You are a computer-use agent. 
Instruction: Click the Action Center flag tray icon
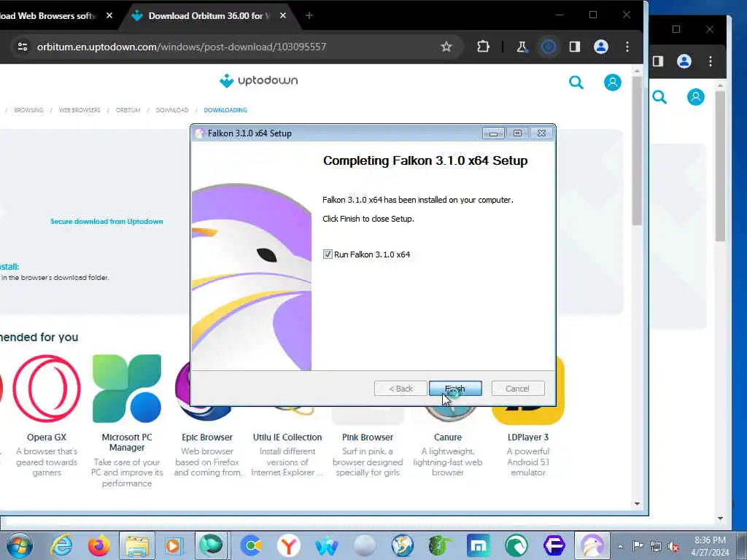tap(638, 546)
